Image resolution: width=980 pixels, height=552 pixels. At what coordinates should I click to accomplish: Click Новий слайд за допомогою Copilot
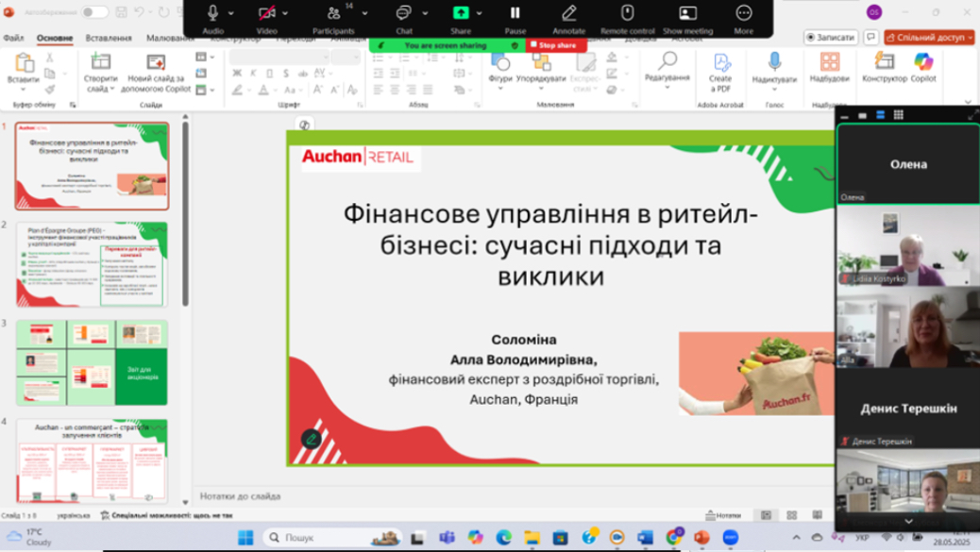click(x=156, y=74)
